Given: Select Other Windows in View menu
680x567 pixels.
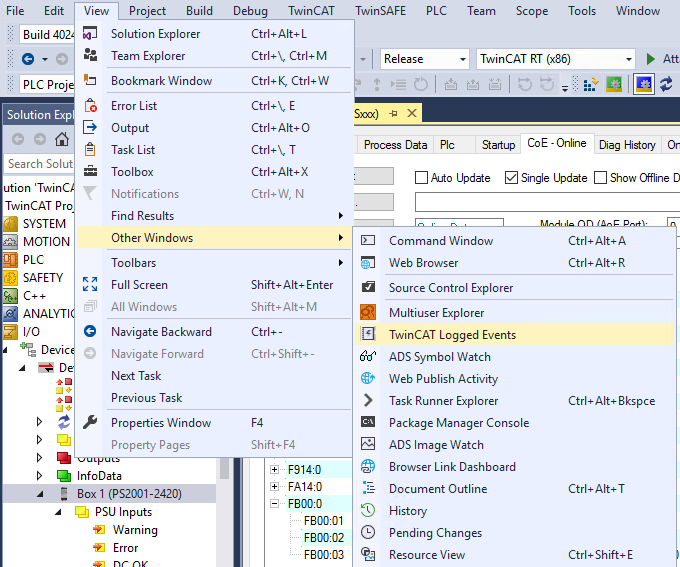Looking at the screenshot, I should coord(214,238).
